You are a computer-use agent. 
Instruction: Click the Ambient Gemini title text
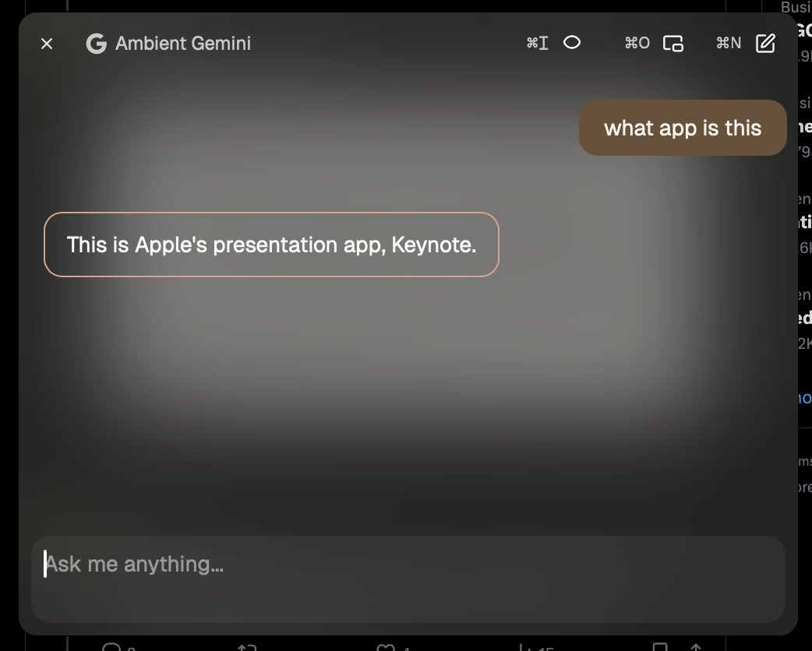184,44
